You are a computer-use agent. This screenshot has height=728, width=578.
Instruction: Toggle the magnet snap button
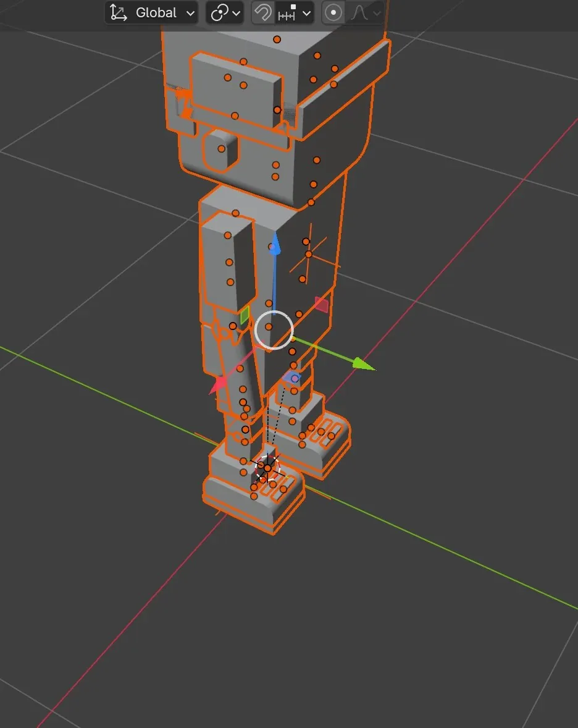click(x=262, y=12)
